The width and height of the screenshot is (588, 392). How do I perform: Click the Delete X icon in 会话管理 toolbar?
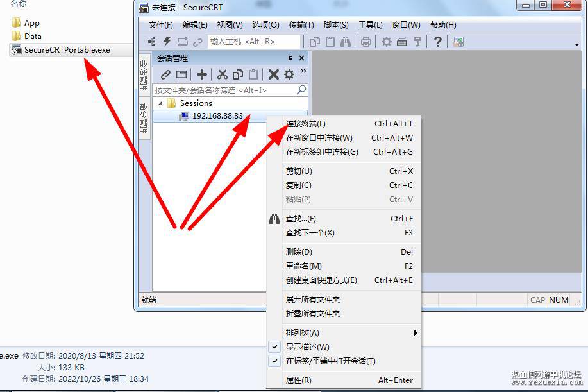click(x=274, y=74)
